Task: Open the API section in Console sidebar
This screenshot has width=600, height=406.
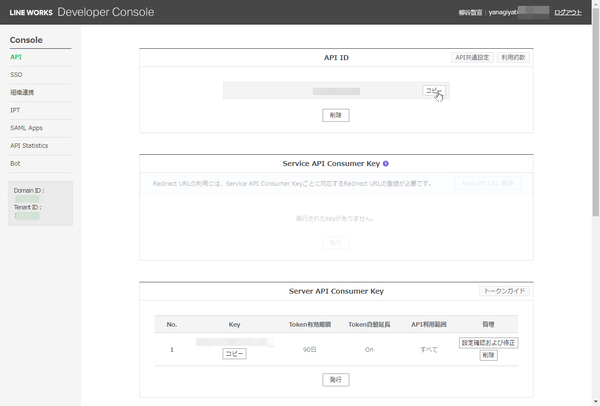Action: (x=16, y=57)
